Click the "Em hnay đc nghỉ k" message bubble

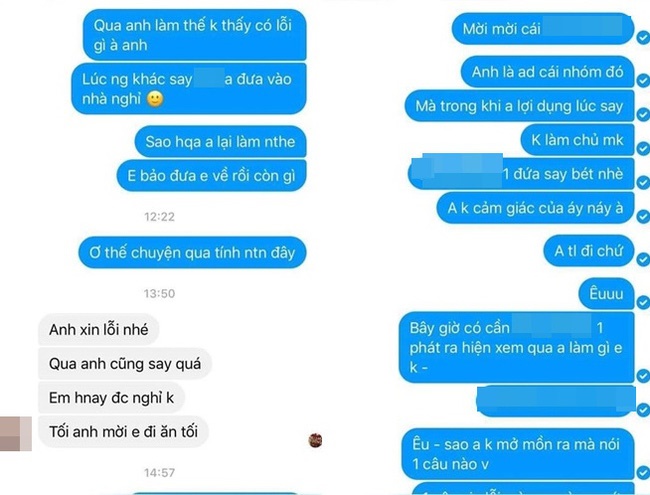point(112,398)
